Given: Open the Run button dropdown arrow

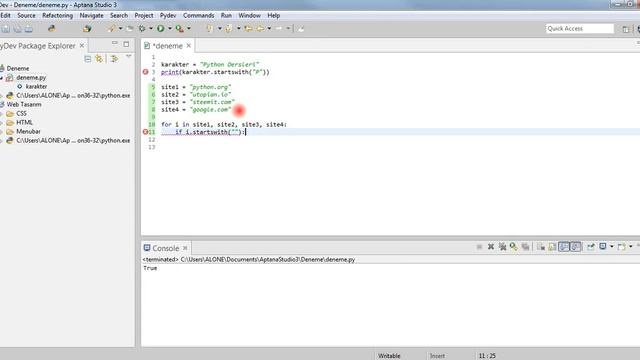Looking at the screenshot, I should point(170,29).
